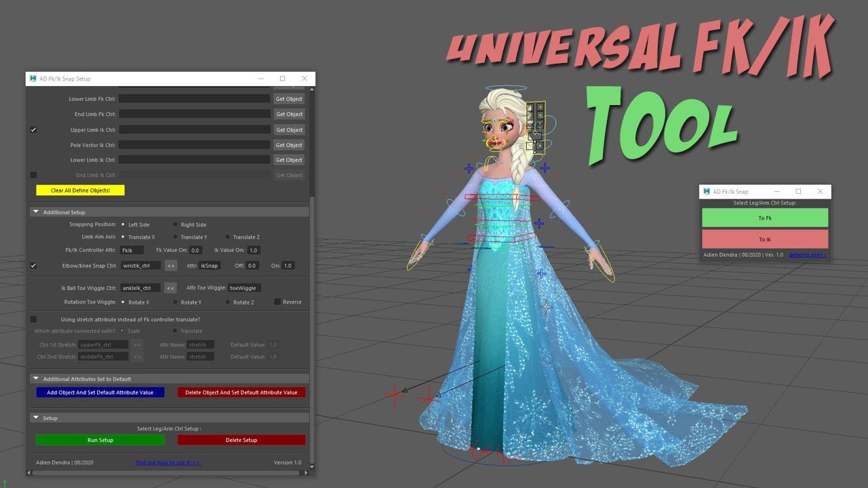Click the Pole Vector Ik Ctrl text field
Image resolution: width=868 pixels, height=488 pixels.
click(195, 145)
